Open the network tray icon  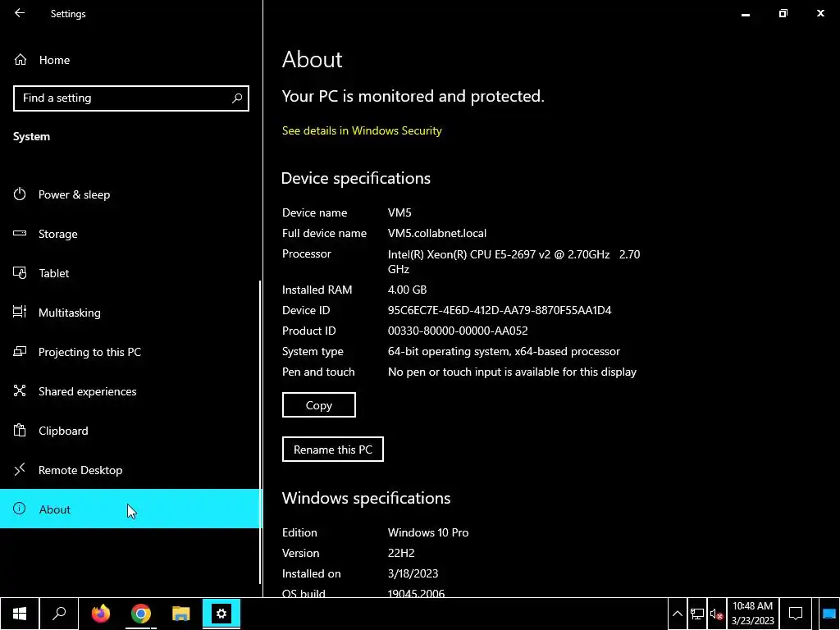point(697,614)
